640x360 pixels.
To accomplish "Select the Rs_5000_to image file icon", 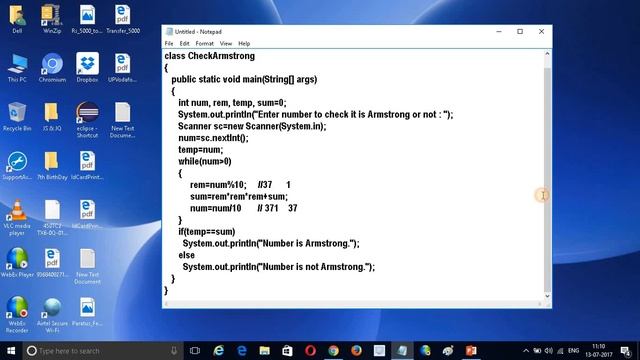I will pos(87,19).
